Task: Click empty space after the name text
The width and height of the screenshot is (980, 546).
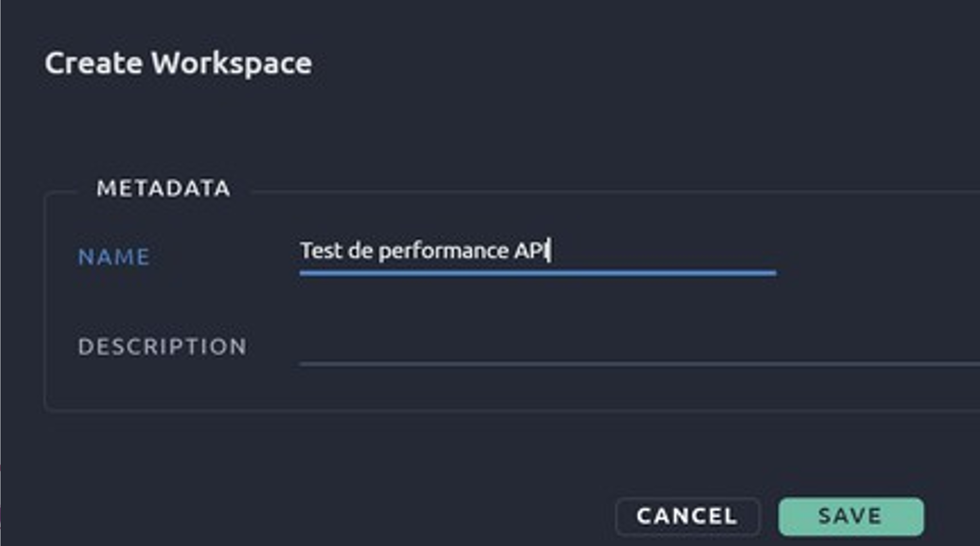Action: click(x=665, y=251)
